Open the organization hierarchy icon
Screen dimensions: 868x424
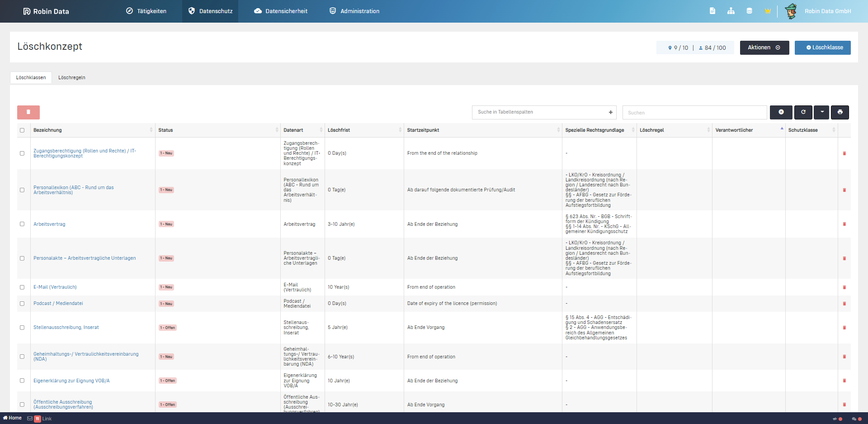pyautogui.click(x=731, y=11)
